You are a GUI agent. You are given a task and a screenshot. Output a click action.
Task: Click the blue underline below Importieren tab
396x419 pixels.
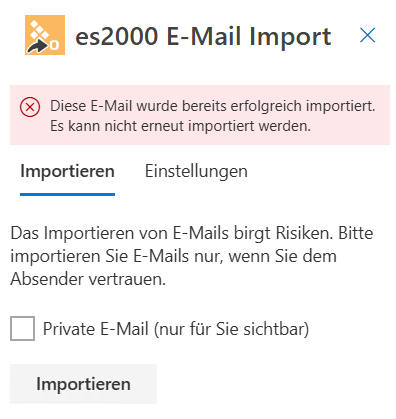pos(67,194)
